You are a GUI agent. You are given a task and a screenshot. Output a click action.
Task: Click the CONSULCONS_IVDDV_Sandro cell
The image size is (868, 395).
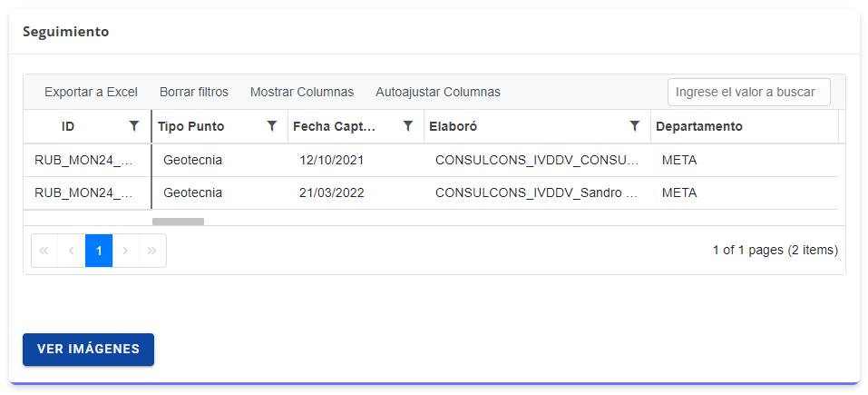tap(536, 193)
